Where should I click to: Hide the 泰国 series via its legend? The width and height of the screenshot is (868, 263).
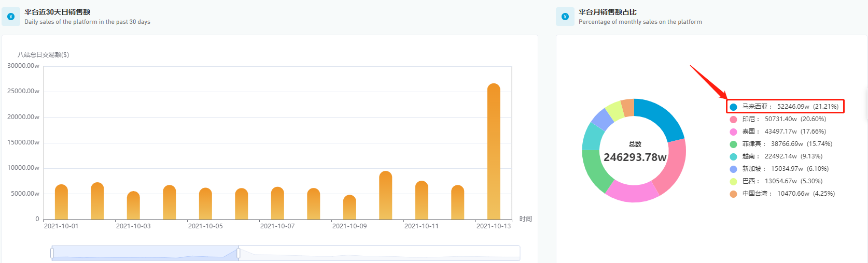point(778,131)
